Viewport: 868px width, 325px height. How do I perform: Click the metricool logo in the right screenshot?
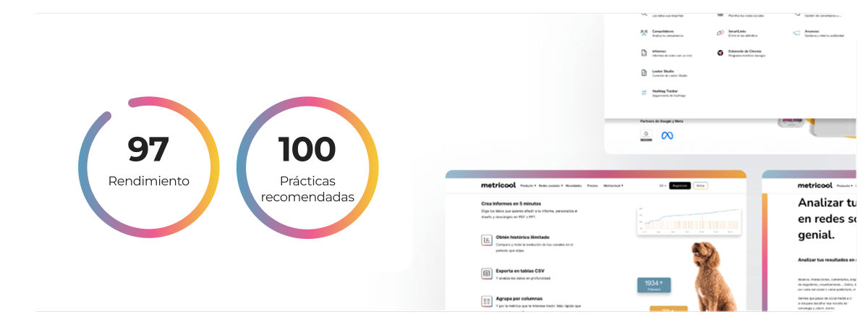pos(816,185)
